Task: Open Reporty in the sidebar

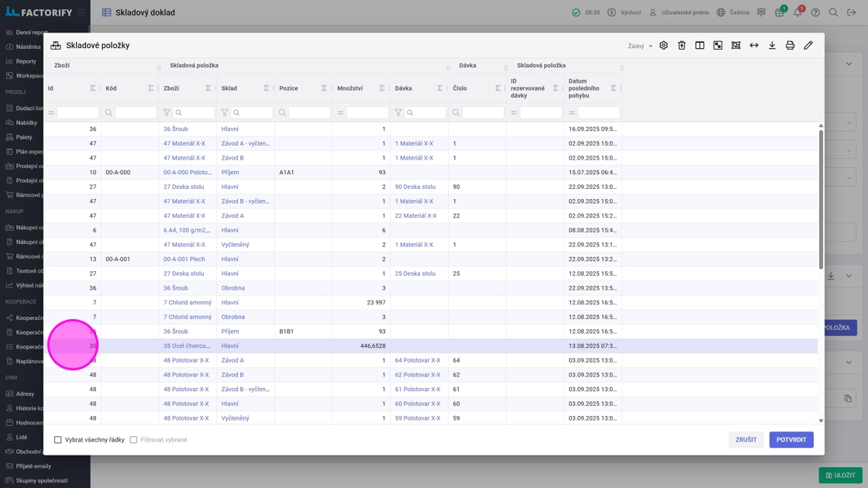Action: 26,61
